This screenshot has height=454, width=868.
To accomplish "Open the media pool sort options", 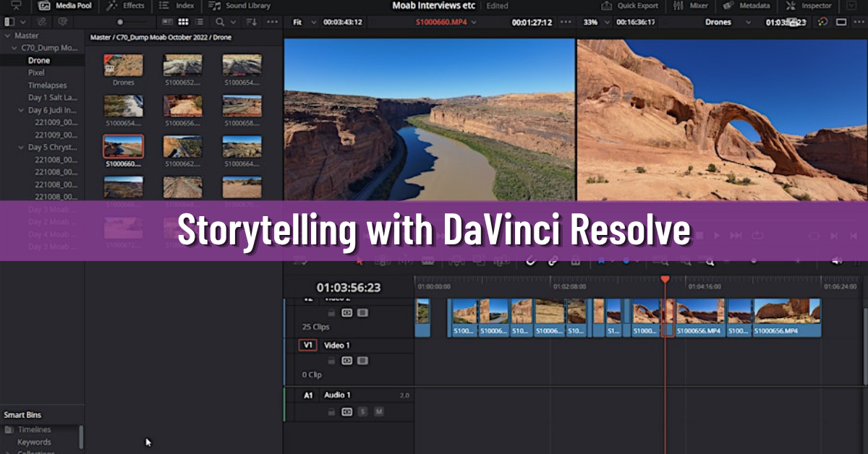I will 251,22.
